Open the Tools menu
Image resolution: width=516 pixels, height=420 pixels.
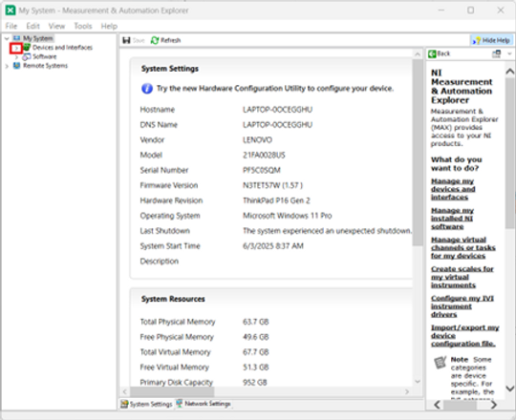(x=83, y=26)
